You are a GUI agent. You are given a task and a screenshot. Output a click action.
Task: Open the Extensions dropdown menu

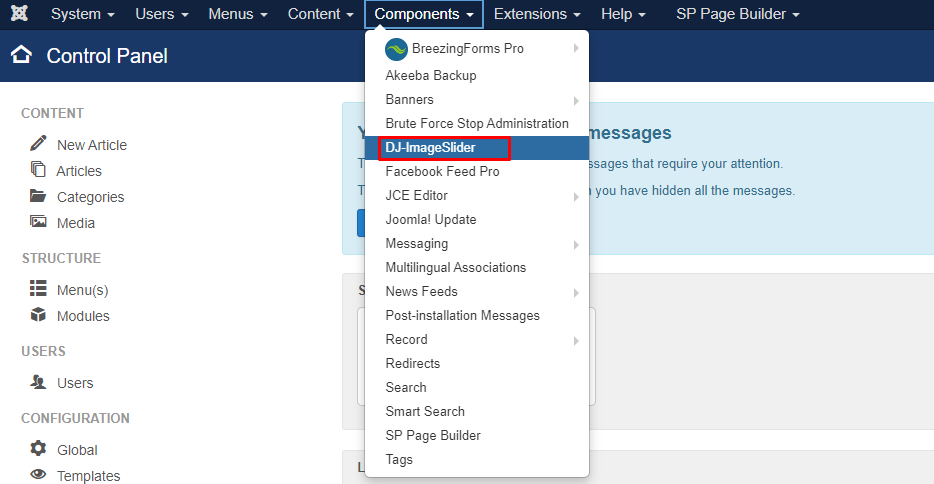click(x=537, y=14)
